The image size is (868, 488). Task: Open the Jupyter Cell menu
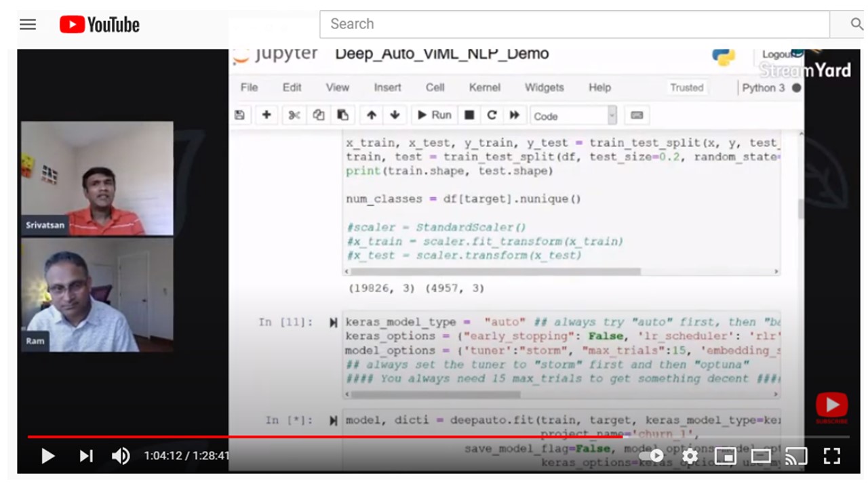point(435,87)
